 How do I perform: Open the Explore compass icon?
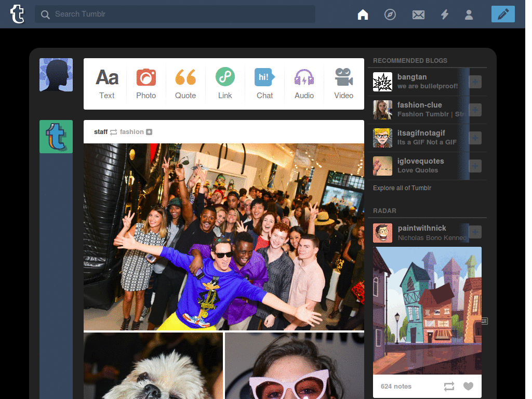[x=390, y=15]
